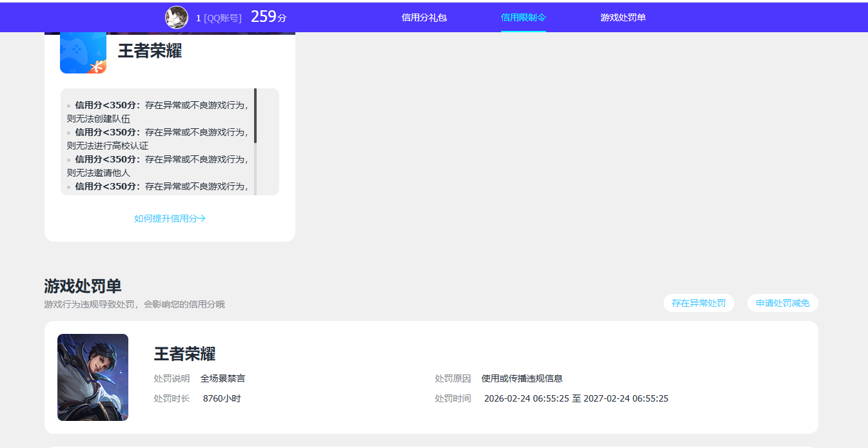Screen dimensions: 868x448
Task: Click the 存在异常处罚 button
Action: (699, 303)
